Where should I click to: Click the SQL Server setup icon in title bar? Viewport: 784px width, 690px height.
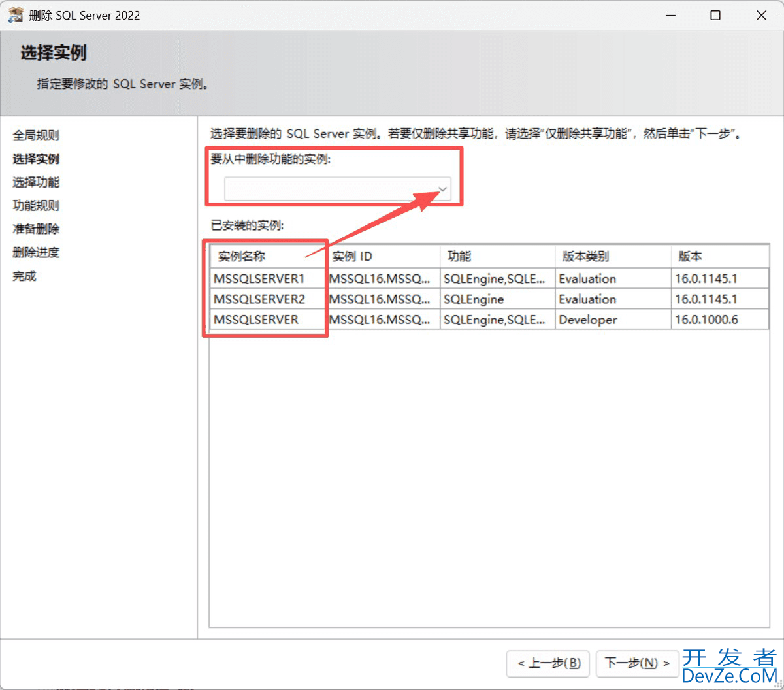[x=15, y=14]
